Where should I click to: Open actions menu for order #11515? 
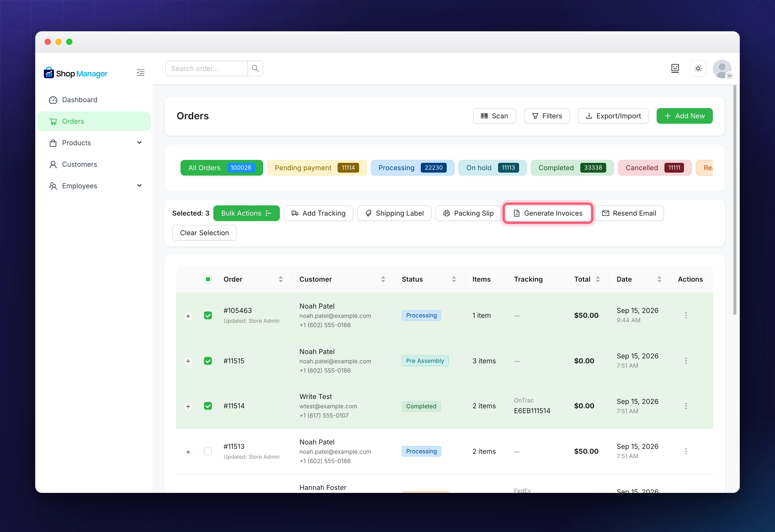tap(686, 361)
